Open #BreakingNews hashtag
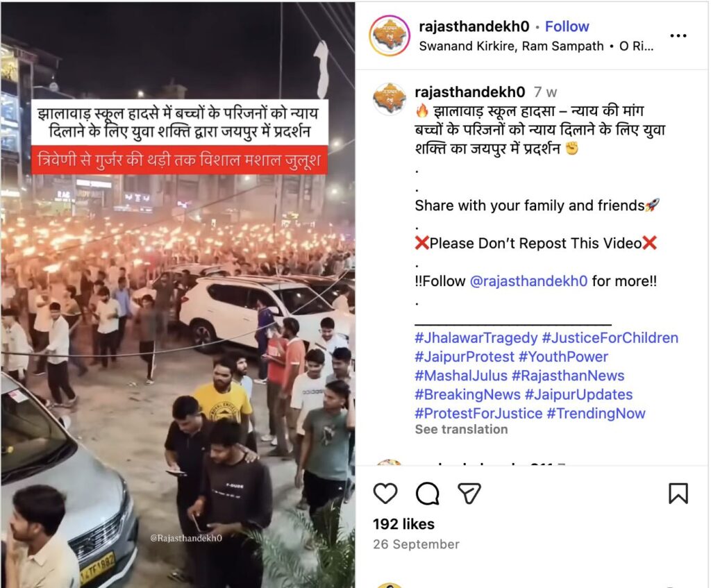This screenshot has width=711, height=588. 467,394
